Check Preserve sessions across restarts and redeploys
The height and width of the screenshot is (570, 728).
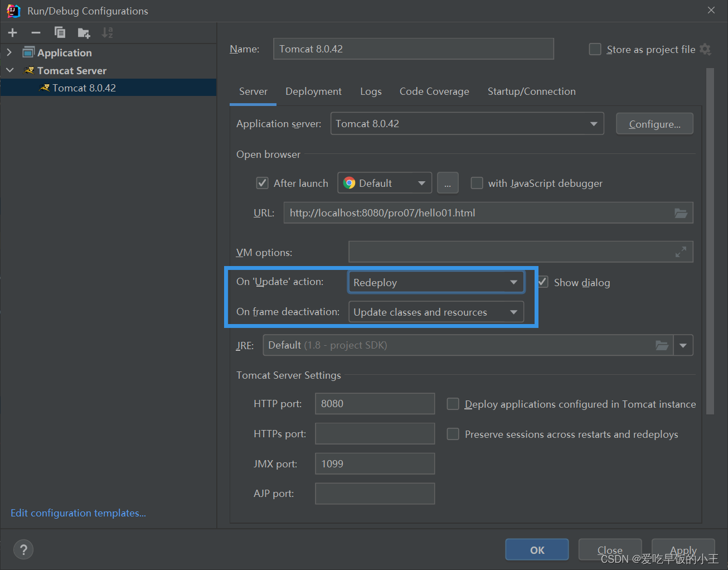453,434
